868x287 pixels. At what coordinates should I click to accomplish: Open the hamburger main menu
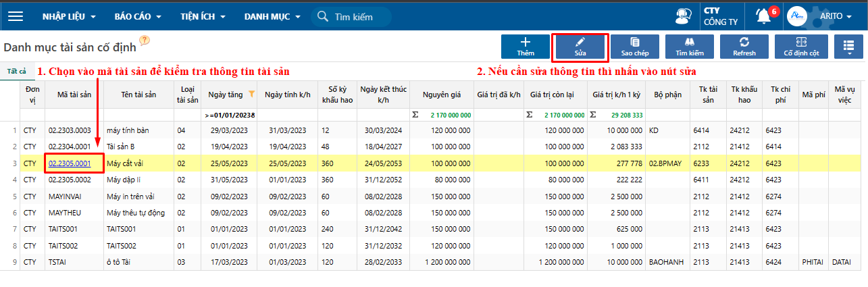point(15,16)
